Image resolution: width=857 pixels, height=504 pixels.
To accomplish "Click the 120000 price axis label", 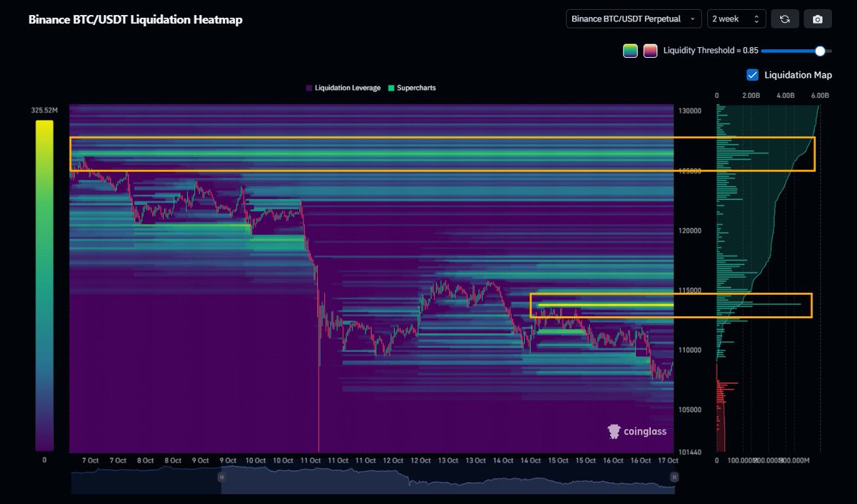I will (x=690, y=231).
